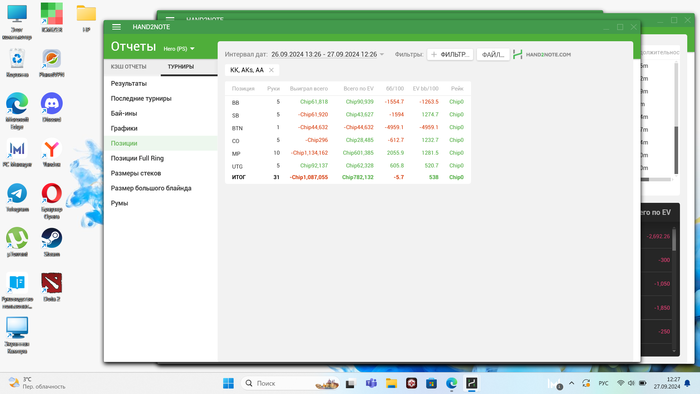Open Dota 2 desktop shortcut
700x394 pixels.
pyautogui.click(x=51, y=287)
